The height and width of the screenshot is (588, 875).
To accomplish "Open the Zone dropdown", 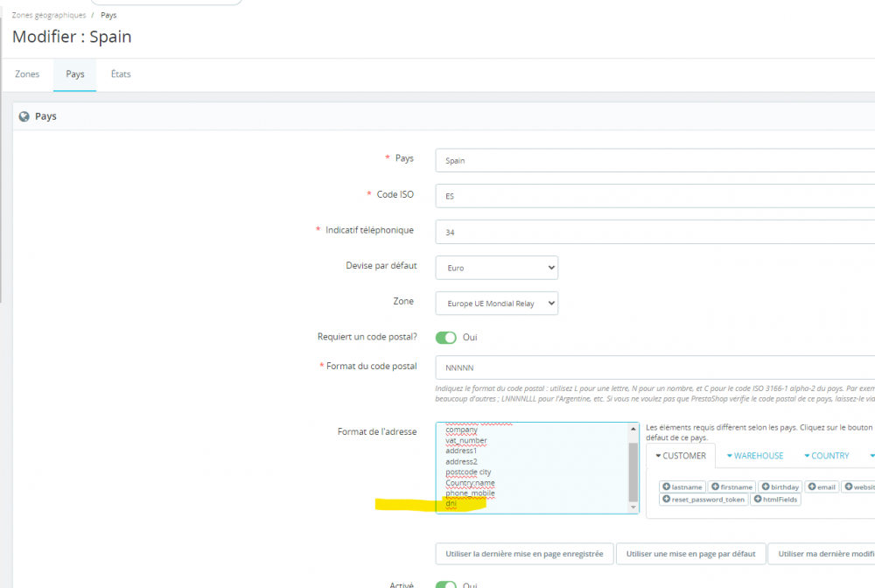I will 497,304.
